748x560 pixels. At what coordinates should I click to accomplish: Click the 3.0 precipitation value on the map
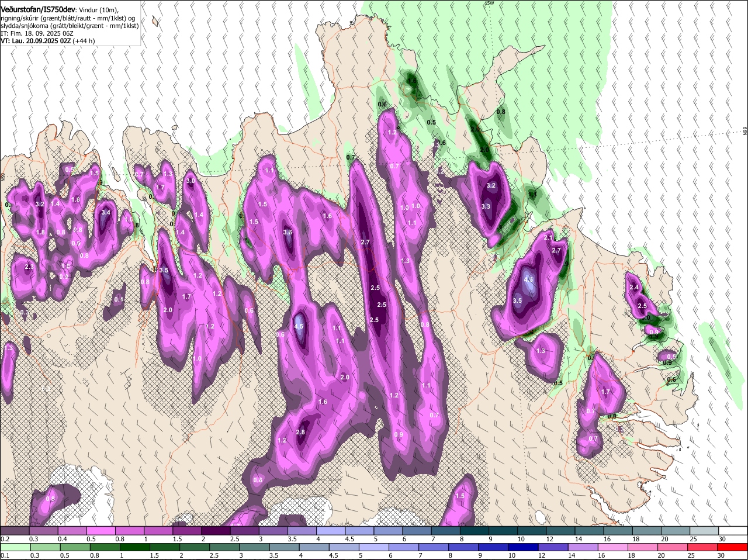[191, 181]
